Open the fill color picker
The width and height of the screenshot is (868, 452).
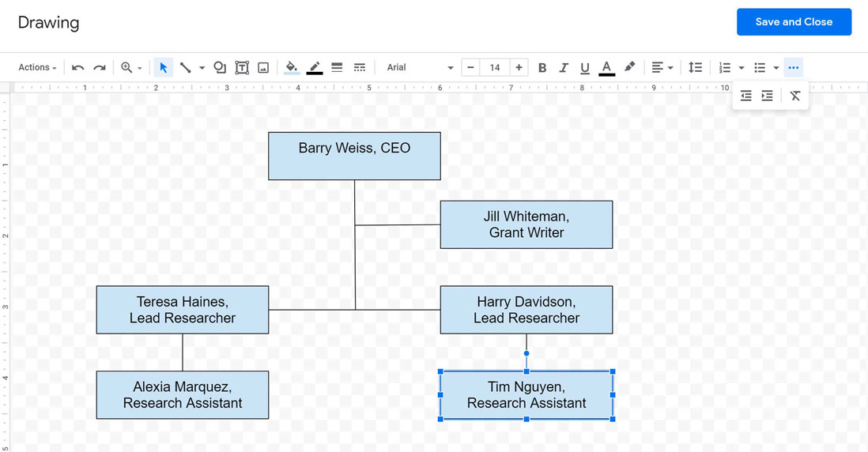point(291,68)
